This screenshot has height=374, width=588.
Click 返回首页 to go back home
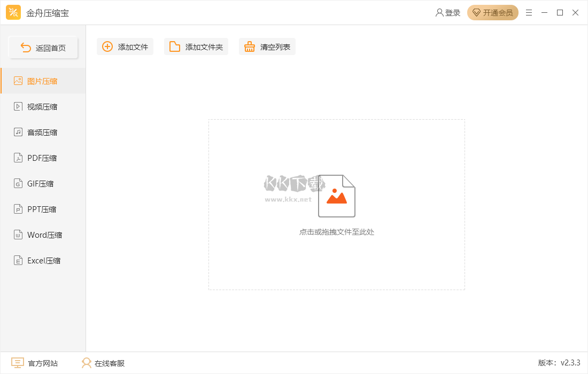[43, 47]
